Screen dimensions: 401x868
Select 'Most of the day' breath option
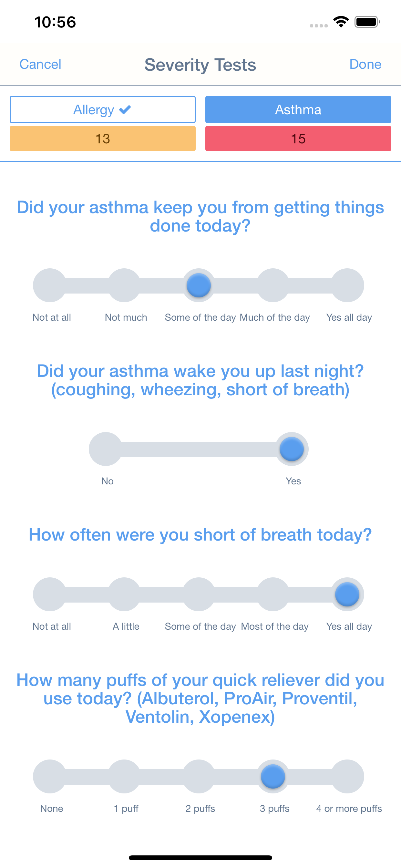(x=273, y=594)
